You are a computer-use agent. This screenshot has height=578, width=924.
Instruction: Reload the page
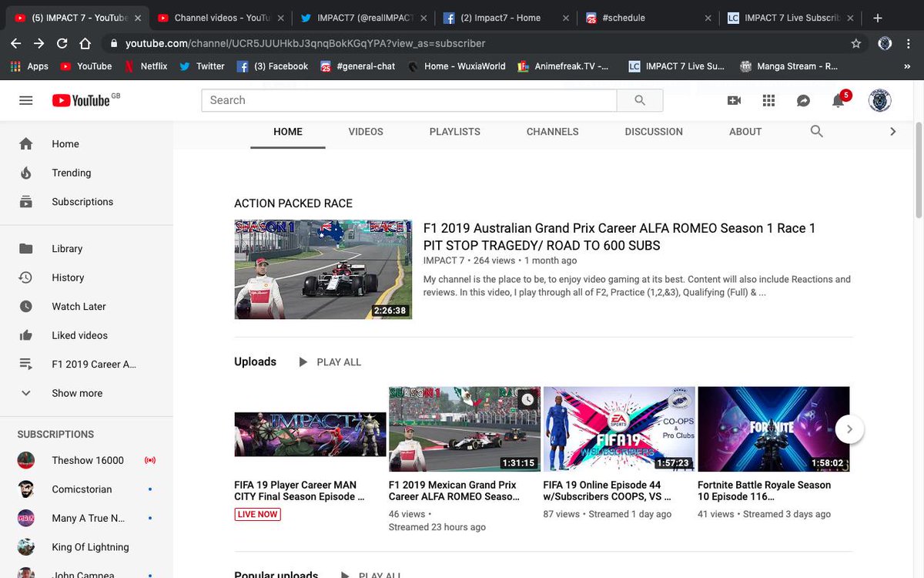point(62,43)
